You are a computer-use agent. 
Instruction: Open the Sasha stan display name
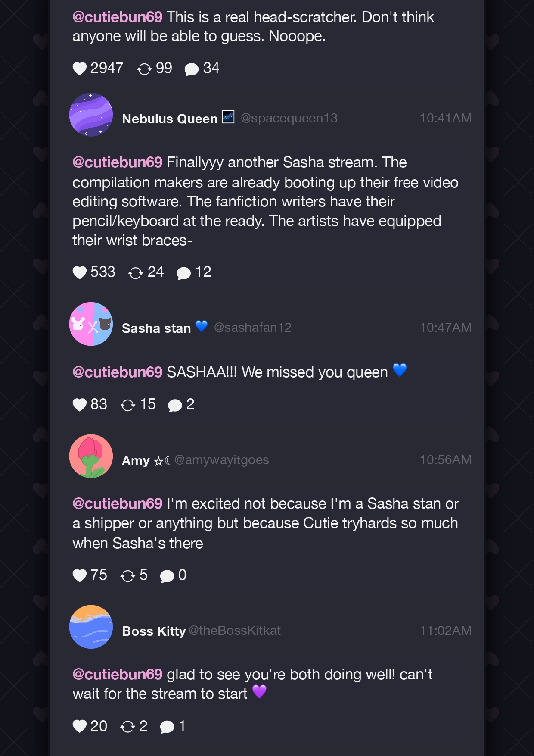click(x=156, y=328)
